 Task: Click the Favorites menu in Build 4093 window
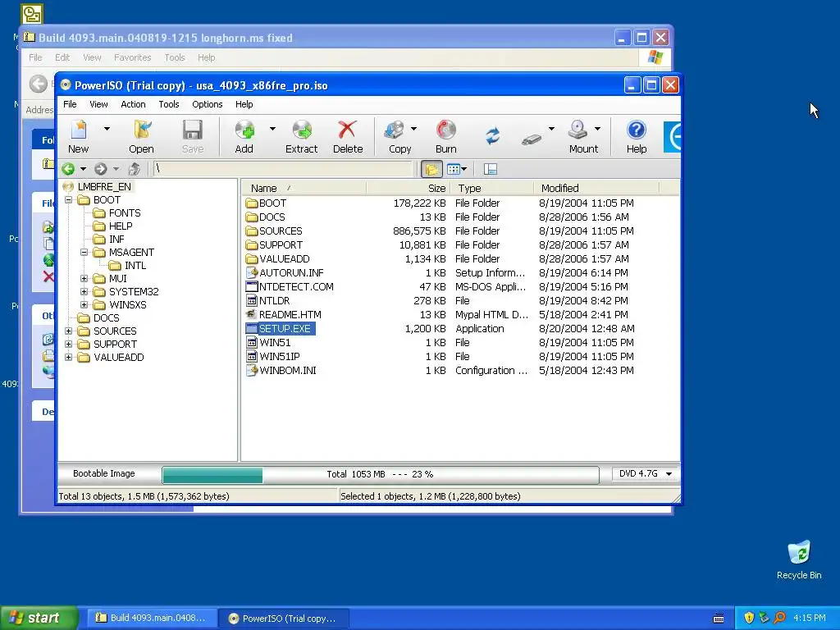click(x=132, y=57)
